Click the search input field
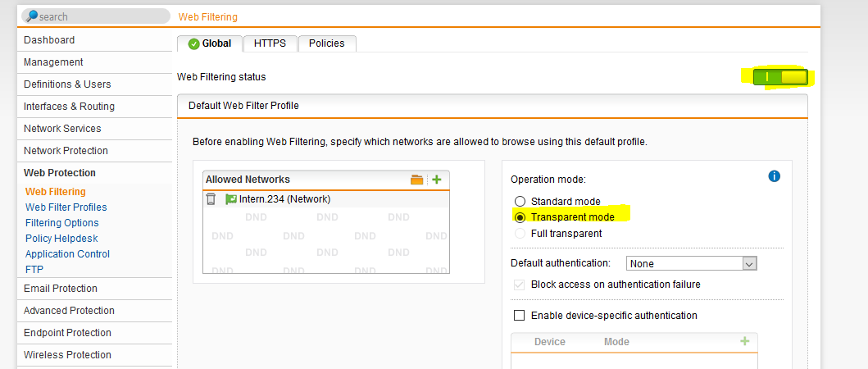Image resolution: width=868 pixels, height=369 pixels. pyautogui.click(x=98, y=16)
